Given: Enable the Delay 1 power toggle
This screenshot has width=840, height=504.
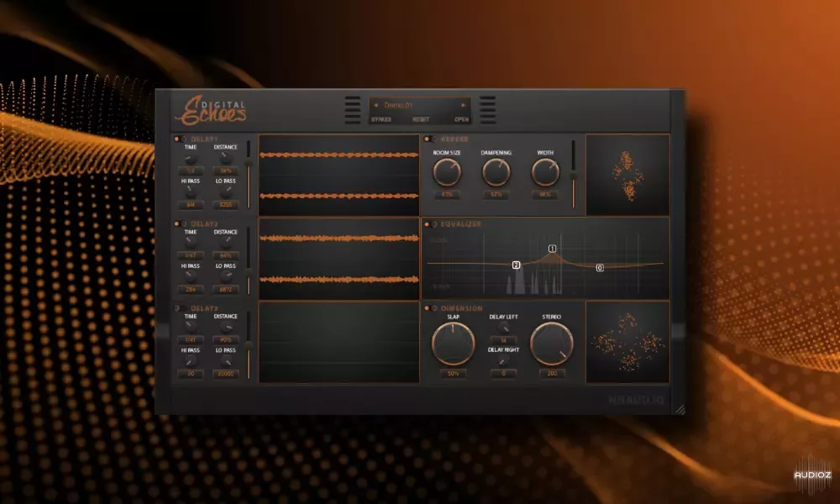Looking at the screenshot, I should click(x=180, y=138).
